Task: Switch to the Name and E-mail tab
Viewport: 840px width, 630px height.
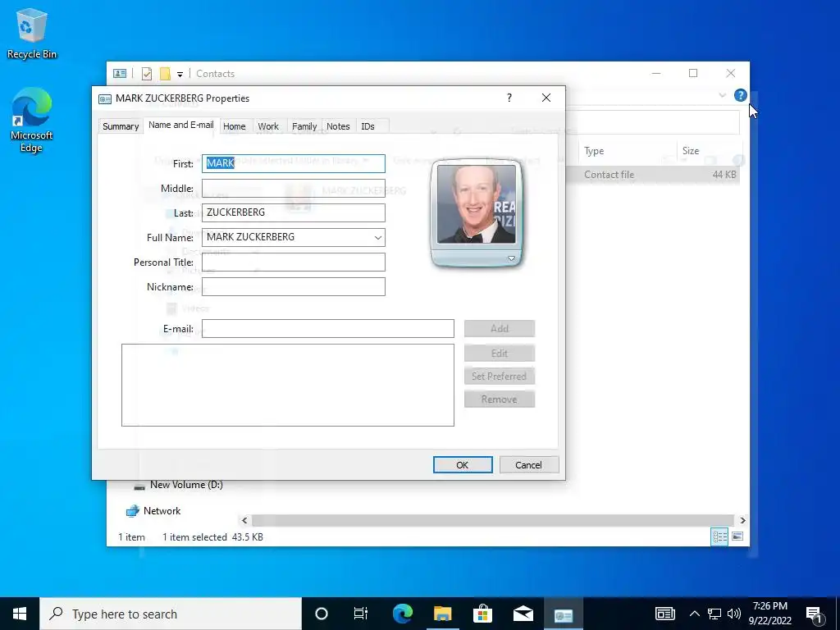Action: (x=181, y=125)
